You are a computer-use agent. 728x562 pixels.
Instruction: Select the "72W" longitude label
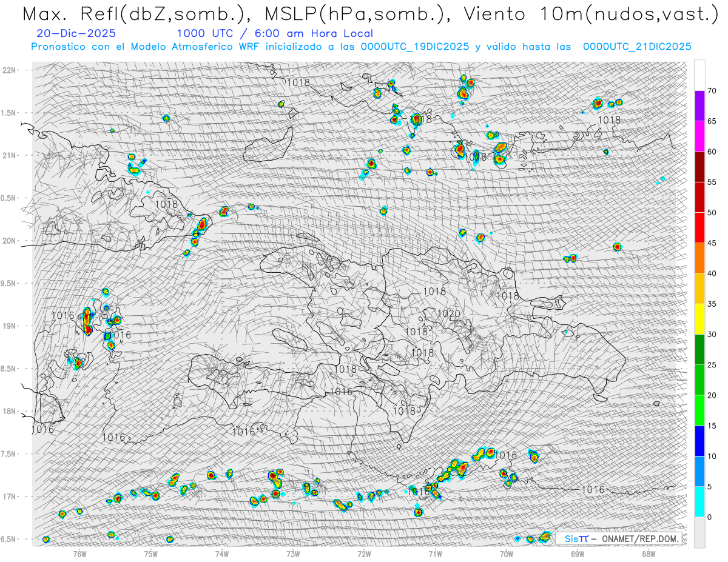pyautogui.click(x=364, y=553)
